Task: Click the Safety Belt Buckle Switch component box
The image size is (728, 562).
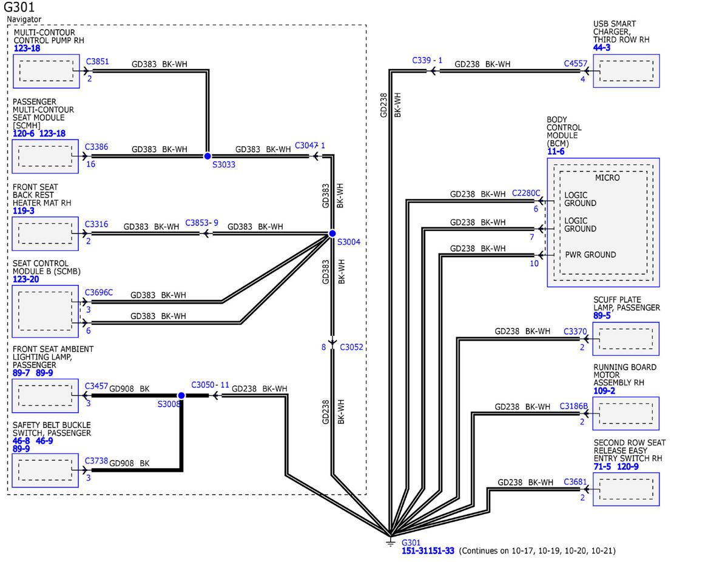Action: tap(46, 470)
